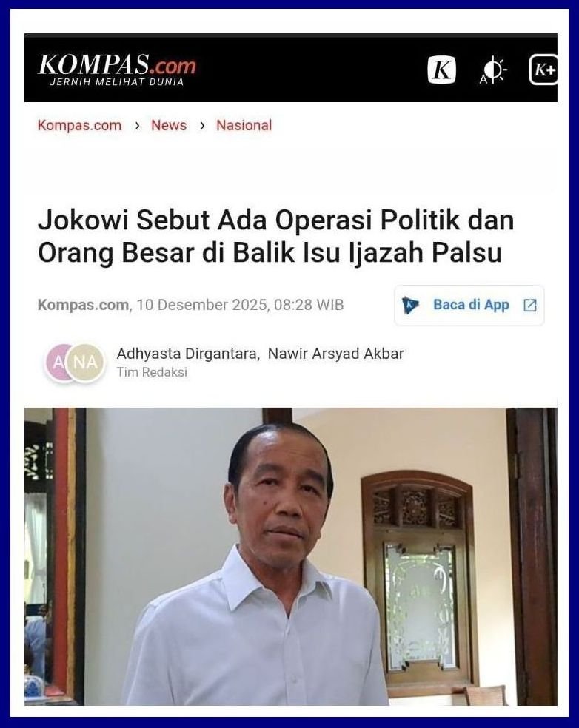Viewport: 579px width, 728px height.
Task: Open the Nasional breadcrumb section
Action: point(244,125)
